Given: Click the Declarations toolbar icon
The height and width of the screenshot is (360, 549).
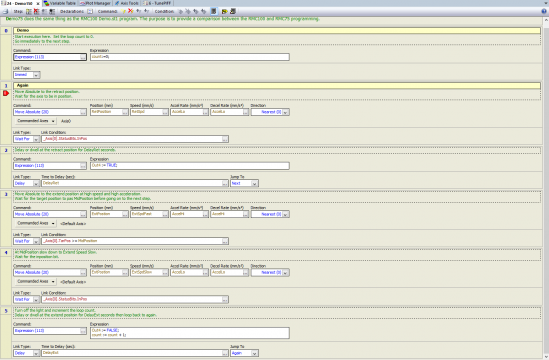Looking at the screenshot, I should 90,12.
